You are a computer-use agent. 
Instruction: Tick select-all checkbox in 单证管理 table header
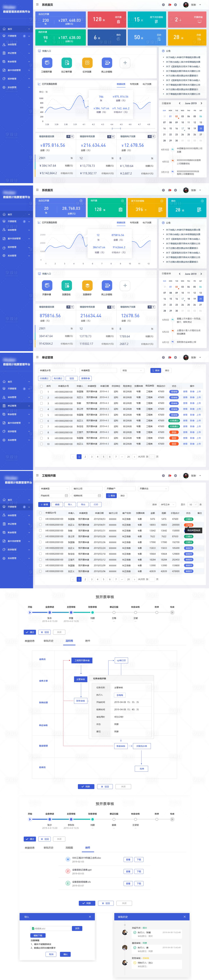42,386
